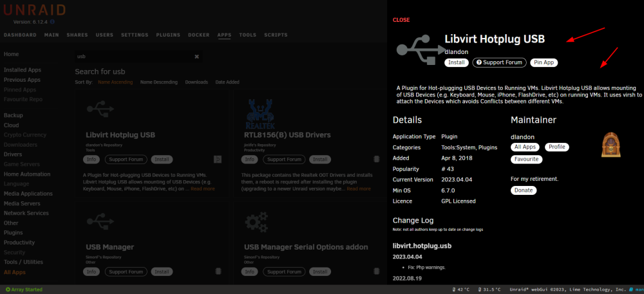Click the pin icon on Libvirt Hotplug USB card
The width and height of the screenshot is (644, 294).
tap(218, 159)
